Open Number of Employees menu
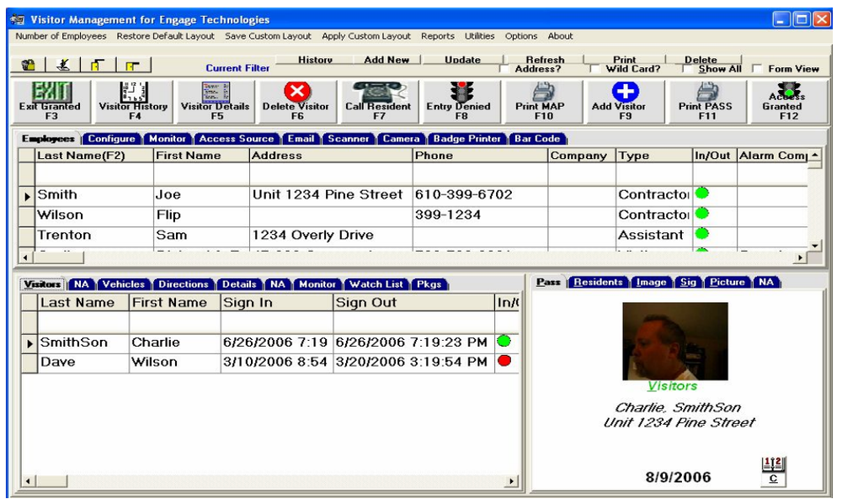The height and width of the screenshot is (504, 842). [61, 36]
